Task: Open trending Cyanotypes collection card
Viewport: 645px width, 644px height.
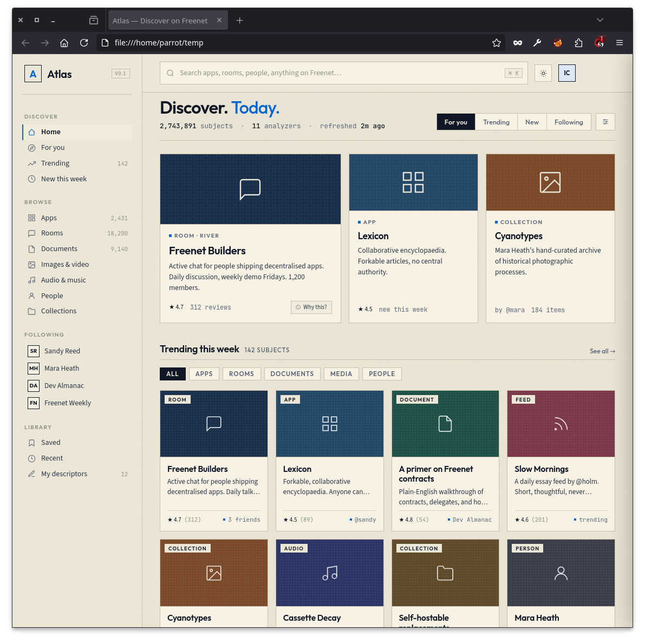Action: 213,583
